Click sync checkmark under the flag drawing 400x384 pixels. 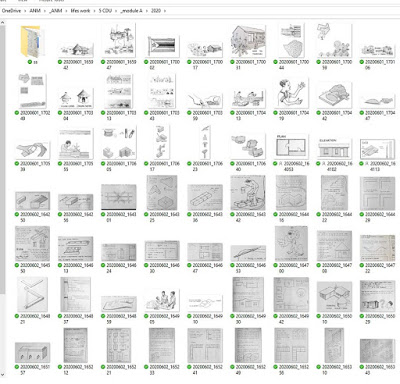[146, 62]
